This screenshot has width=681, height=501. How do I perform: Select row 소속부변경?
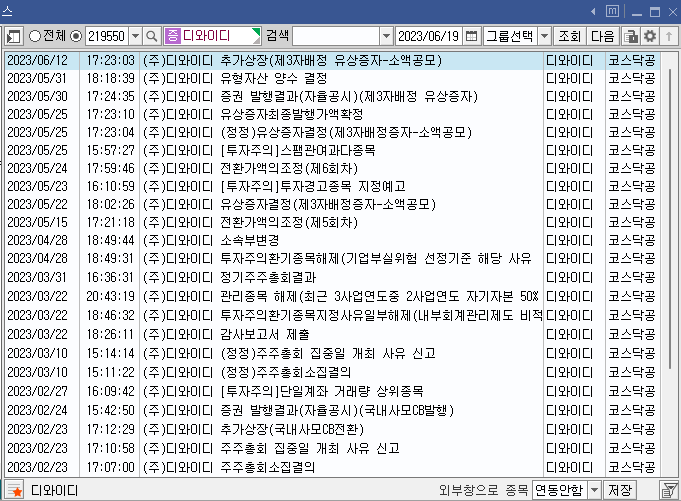333,241
